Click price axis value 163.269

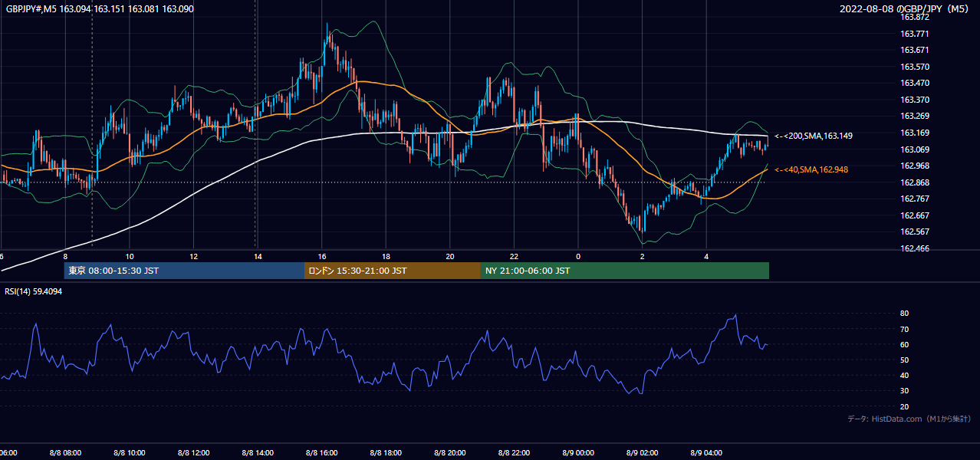(x=915, y=117)
